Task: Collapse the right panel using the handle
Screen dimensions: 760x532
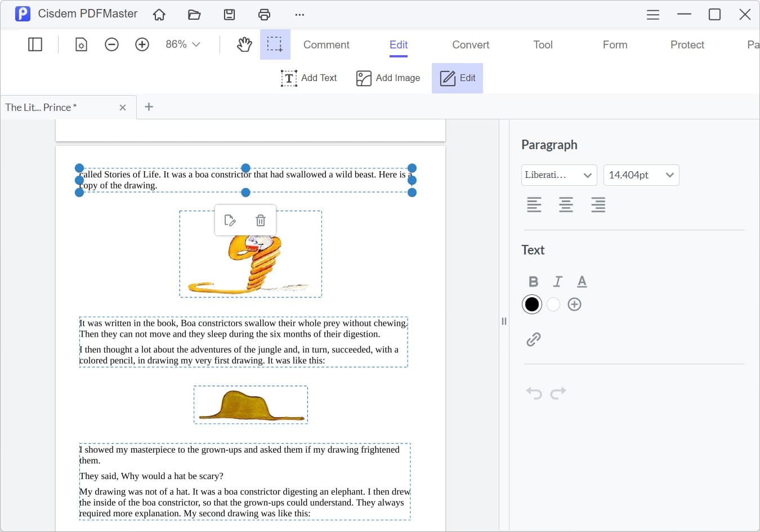Action: tap(504, 321)
